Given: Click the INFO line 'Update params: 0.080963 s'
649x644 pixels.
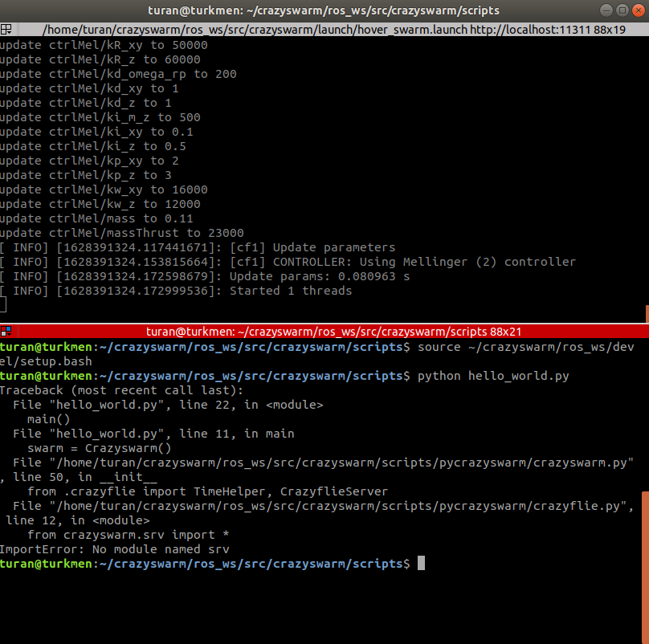Looking at the screenshot, I should (x=205, y=276).
